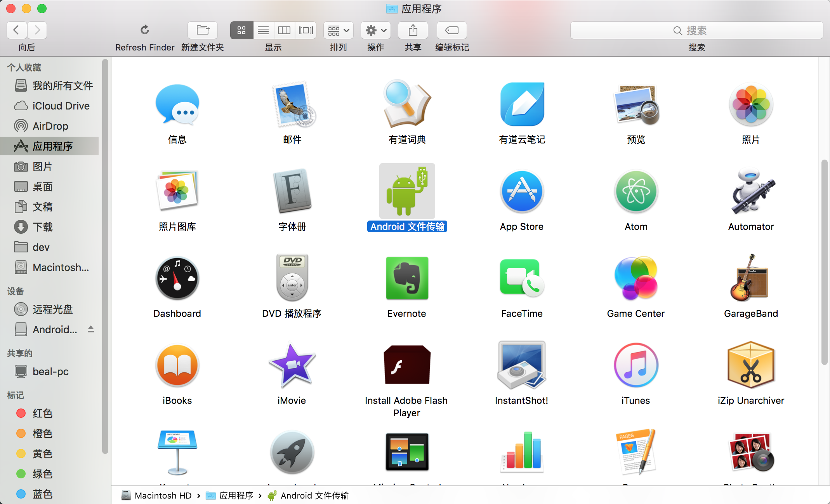The height and width of the screenshot is (504, 830).
Task: Switch to Cover Flow view mode
Action: pos(306,30)
